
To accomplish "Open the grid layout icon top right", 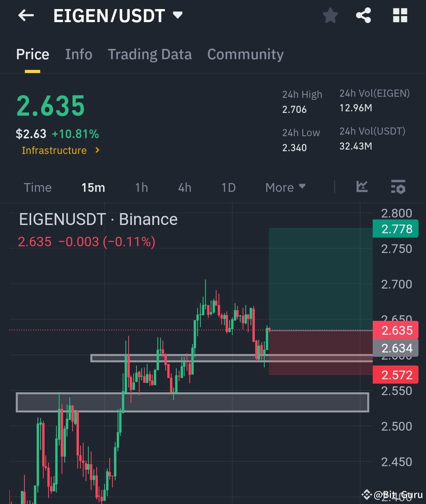I will click(x=400, y=15).
